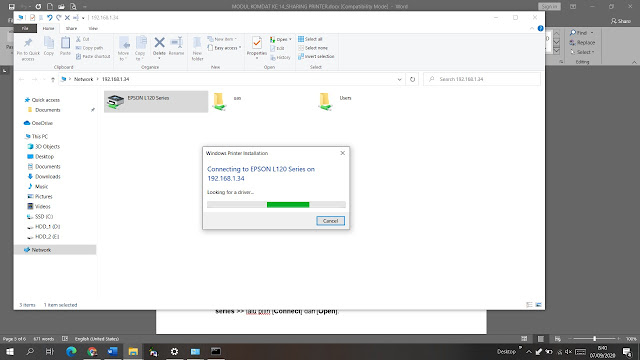Click the Undo icon in Explorer quick toolbar
Viewport: 640px width, 360px height.
coord(49,18)
